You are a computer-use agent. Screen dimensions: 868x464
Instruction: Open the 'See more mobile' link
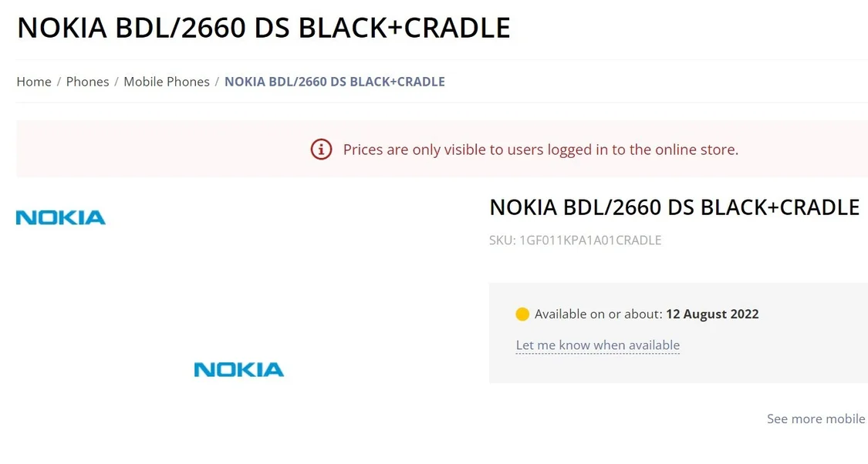pos(816,419)
